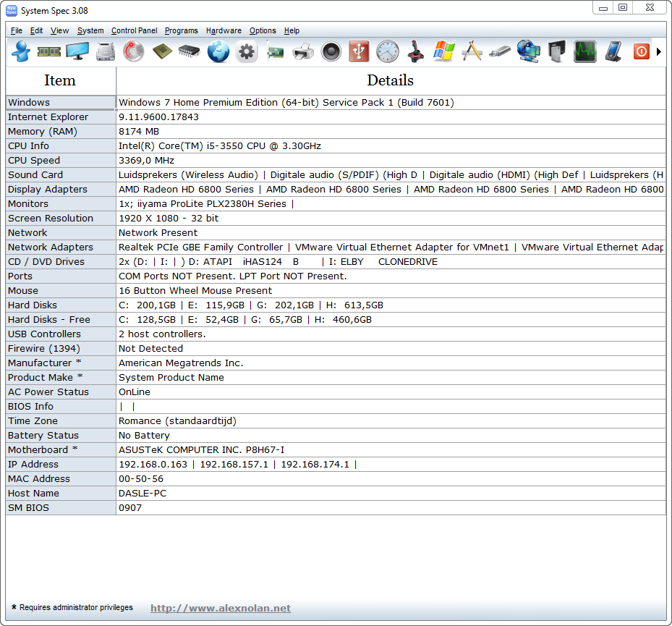Open the File menu
Viewport: 672px width, 626px height.
[x=17, y=30]
